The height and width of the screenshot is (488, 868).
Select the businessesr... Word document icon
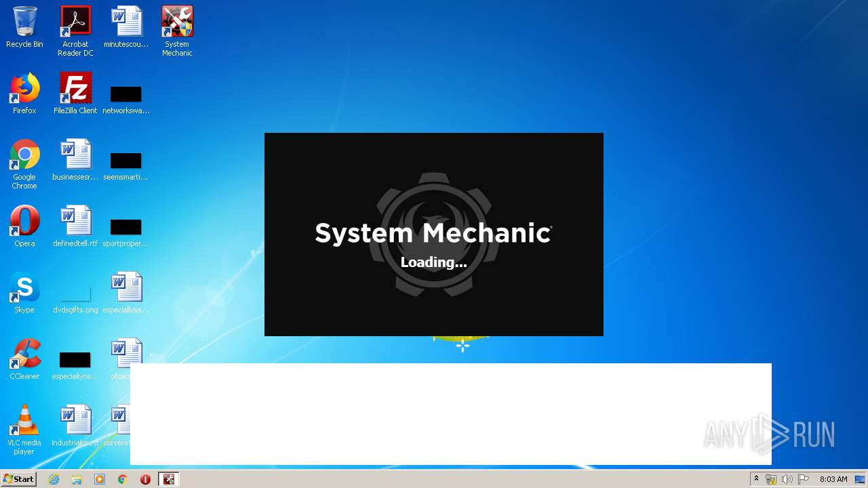click(75, 160)
